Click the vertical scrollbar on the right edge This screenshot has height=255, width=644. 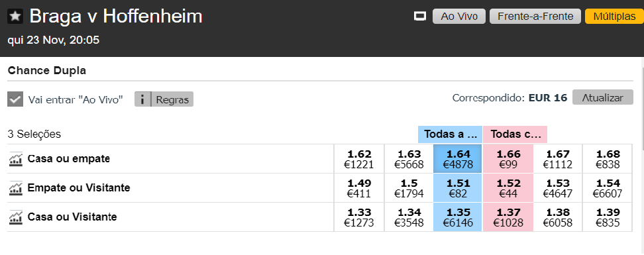pyautogui.click(x=641, y=104)
